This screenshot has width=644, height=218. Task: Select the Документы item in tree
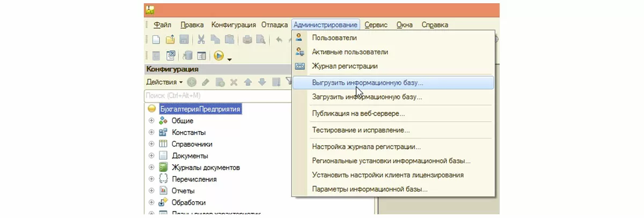pos(190,156)
